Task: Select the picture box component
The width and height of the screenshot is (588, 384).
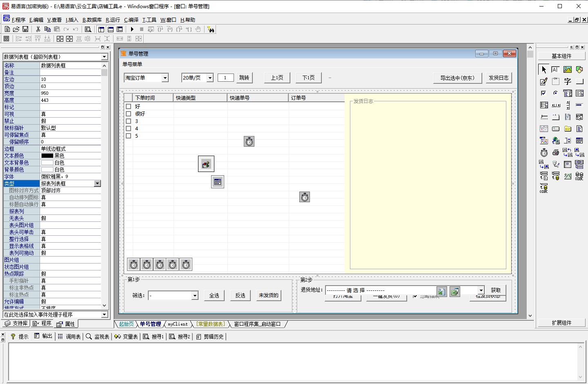Action: pos(568,70)
